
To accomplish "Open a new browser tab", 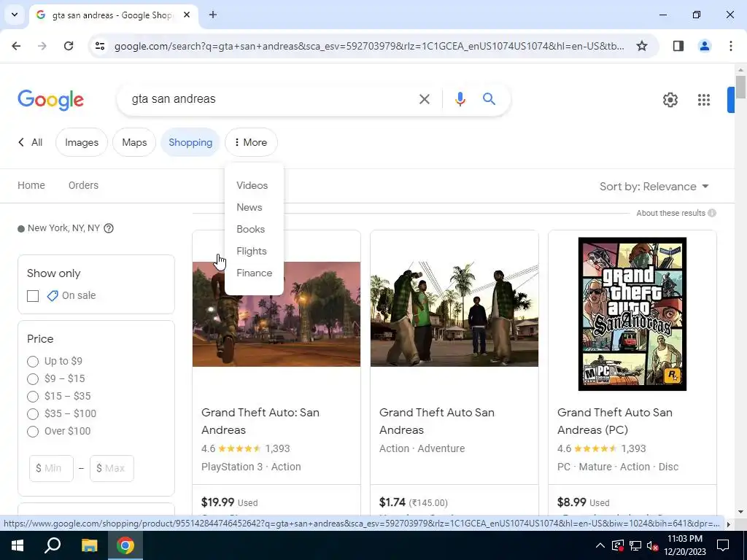I will pyautogui.click(x=213, y=15).
